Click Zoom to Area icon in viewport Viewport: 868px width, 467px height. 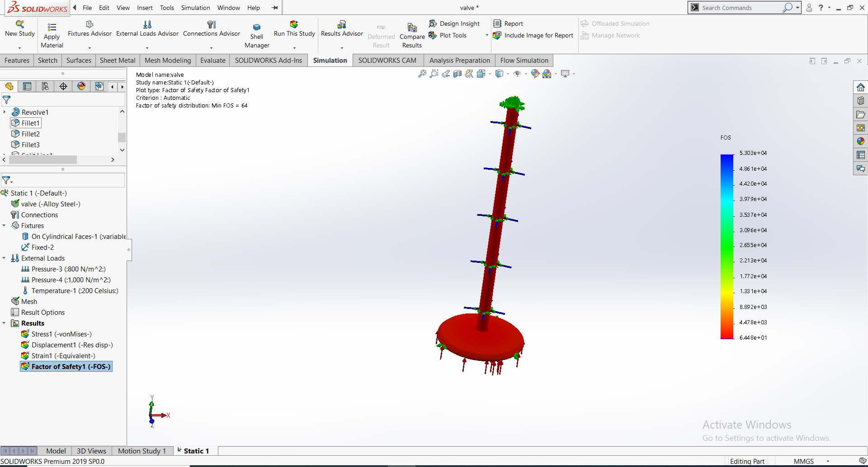[x=434, y=74]
